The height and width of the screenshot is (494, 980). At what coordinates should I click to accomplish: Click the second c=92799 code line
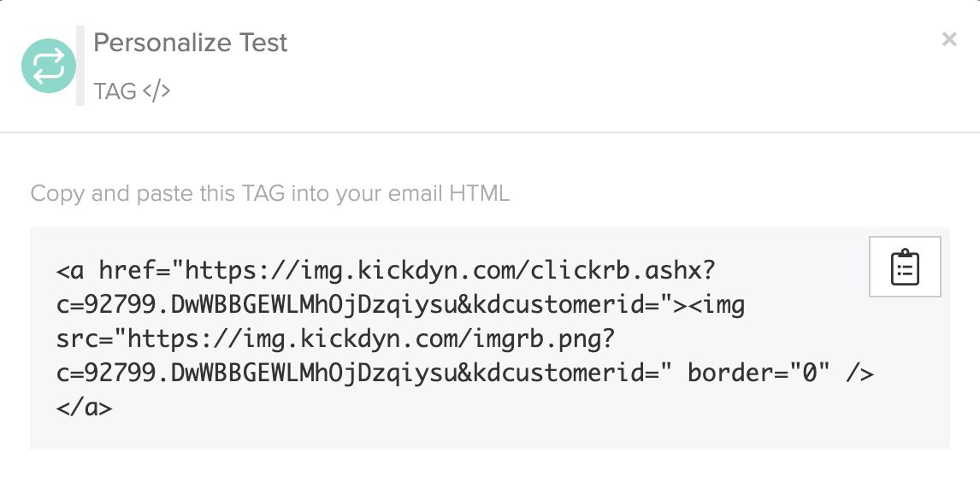(x=465, y=373)
